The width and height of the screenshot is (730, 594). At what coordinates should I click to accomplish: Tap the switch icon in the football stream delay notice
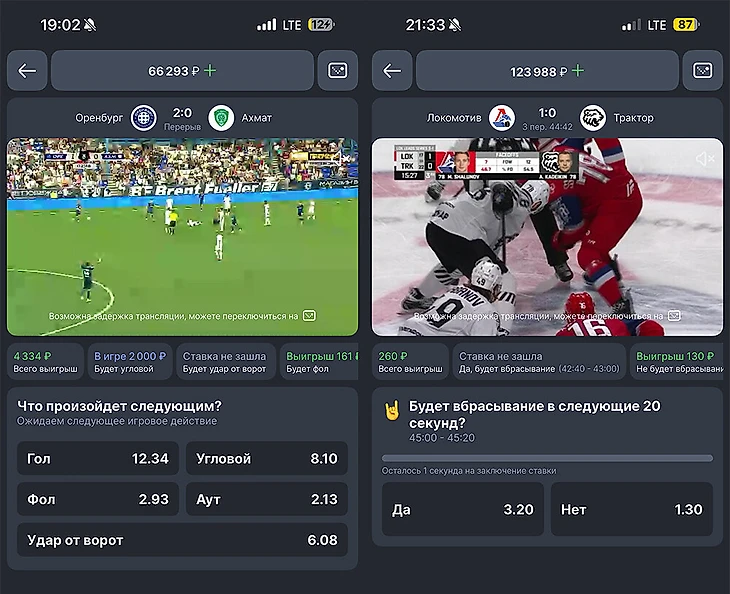[309, 316]
